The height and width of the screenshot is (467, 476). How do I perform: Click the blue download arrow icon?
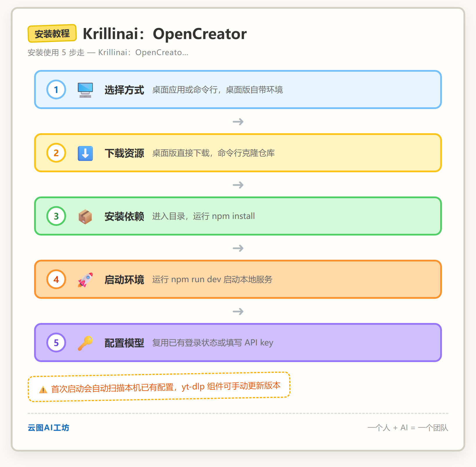pyautogui.click(x=85, y=153)
